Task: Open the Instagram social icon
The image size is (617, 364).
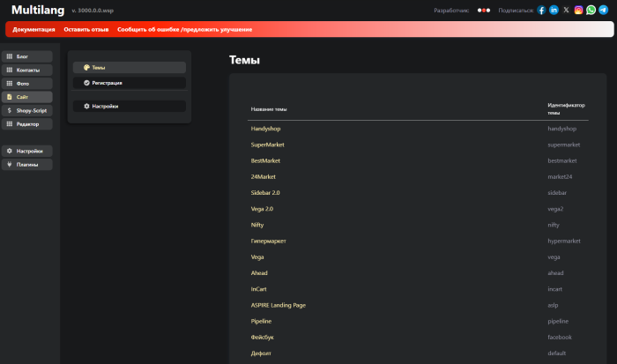Action: point(578,11)
